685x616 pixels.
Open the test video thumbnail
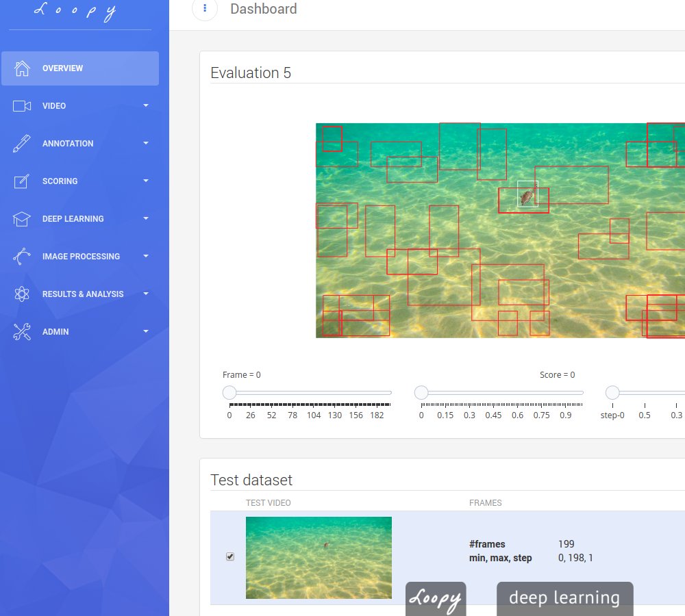[x=319, y=557]
